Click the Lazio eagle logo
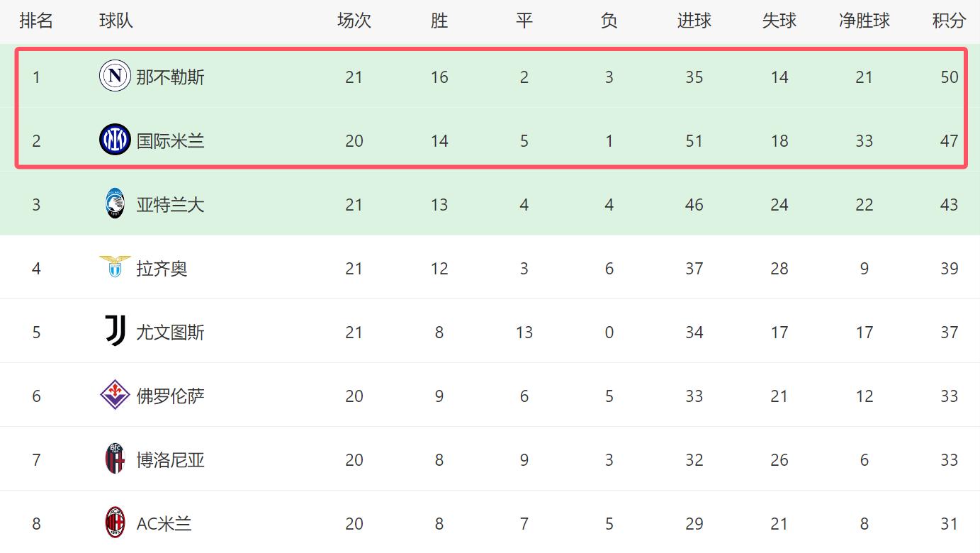This screenshot has width=980, height=553. pos(115,267)
